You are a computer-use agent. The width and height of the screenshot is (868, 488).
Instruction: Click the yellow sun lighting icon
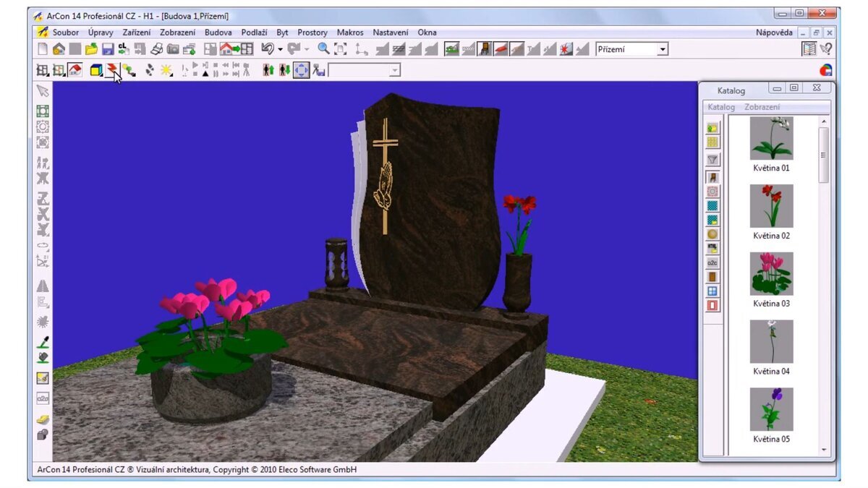[x=166, y=70]
